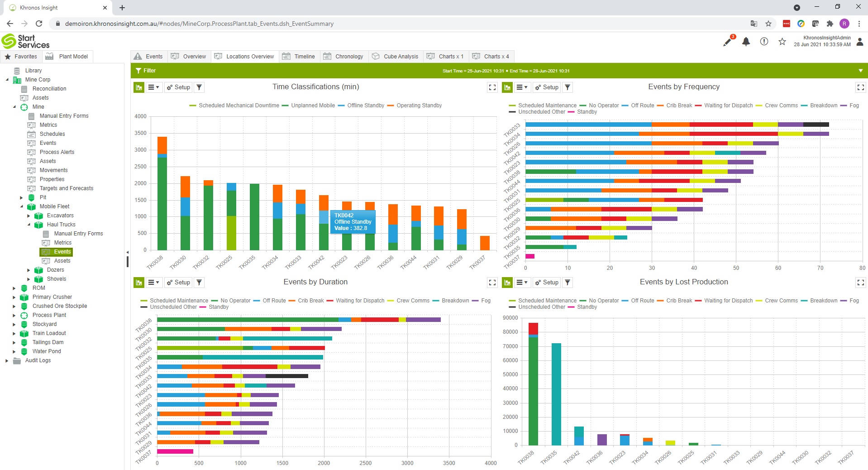Bookmark this page with the star icon
Viewport: 868px width, 470px height.
click(768, 24)
